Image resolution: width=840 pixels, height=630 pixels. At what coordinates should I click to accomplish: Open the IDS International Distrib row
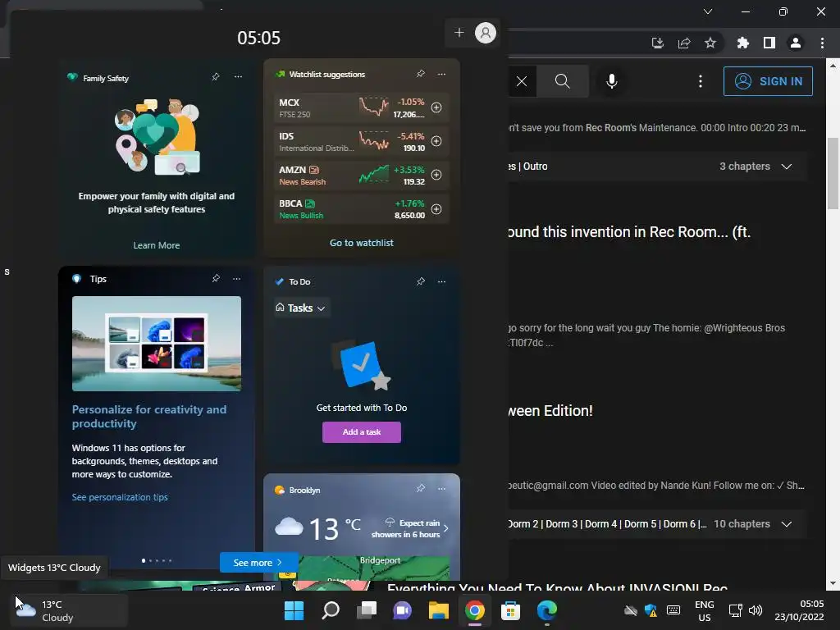click(362, 141)
